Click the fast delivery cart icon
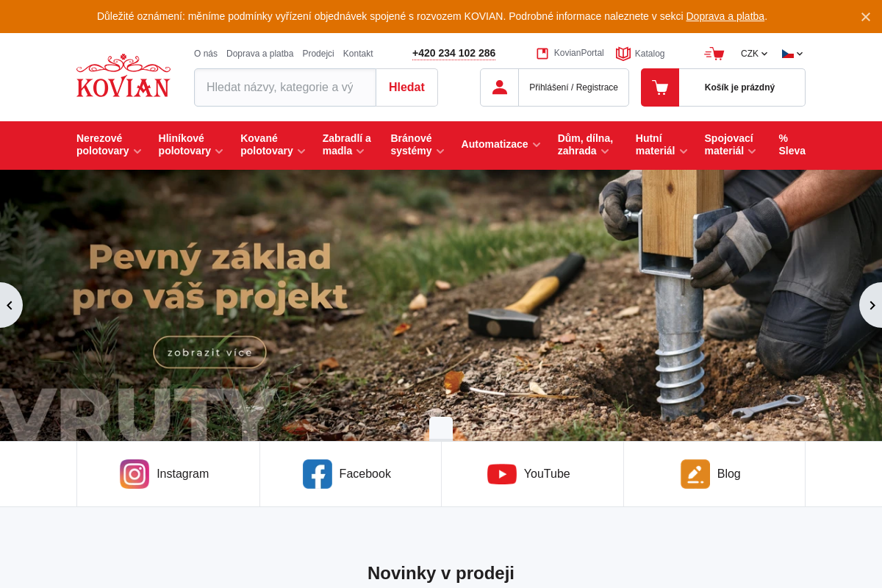This screenshot has height=588, width=882. pyautogui.click(x=714, y=54)
